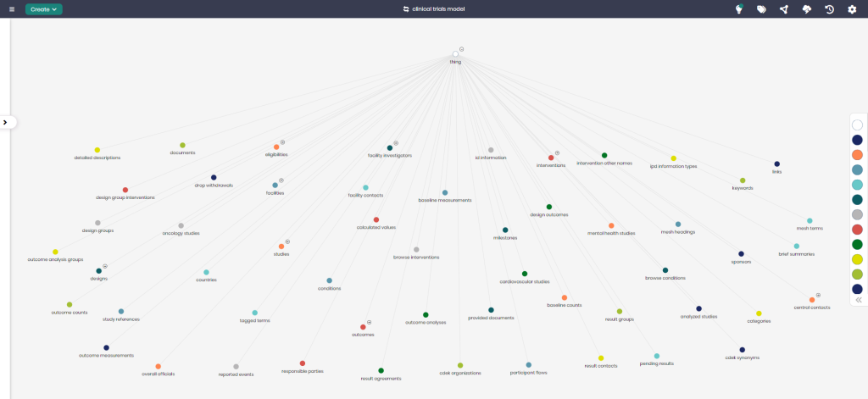
Task: Click the graph network icon in top bar
Action: tap(784, 9)
